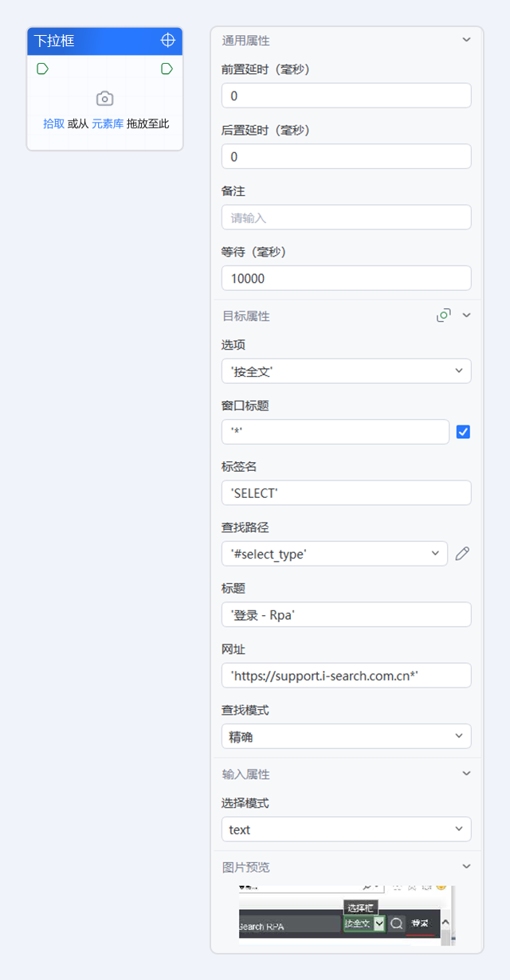
Task: Toggle the 窗口标题 checkbox
Action: point(463,432)
